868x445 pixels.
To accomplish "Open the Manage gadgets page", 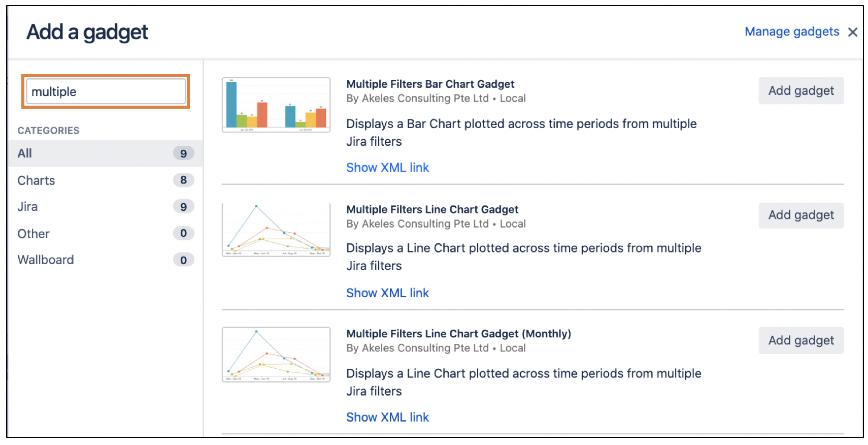I will (792, 31).
